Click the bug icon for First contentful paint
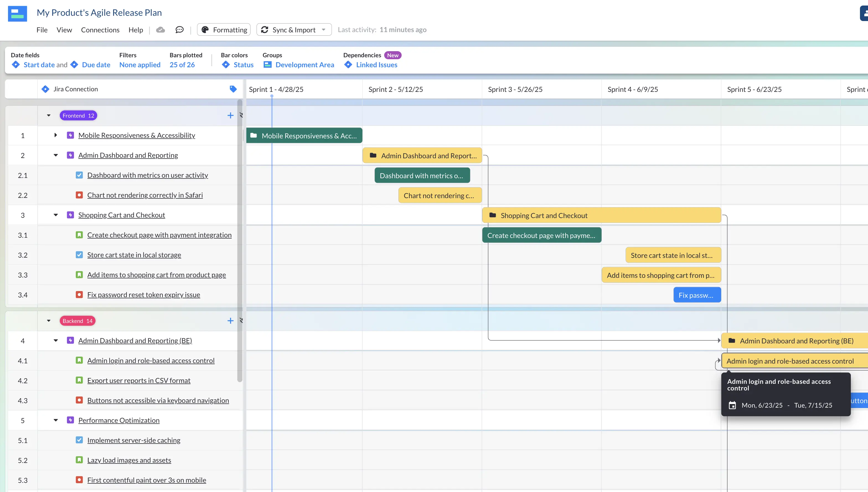This screenshot has width=868, height=492. (x=79, y=480)
